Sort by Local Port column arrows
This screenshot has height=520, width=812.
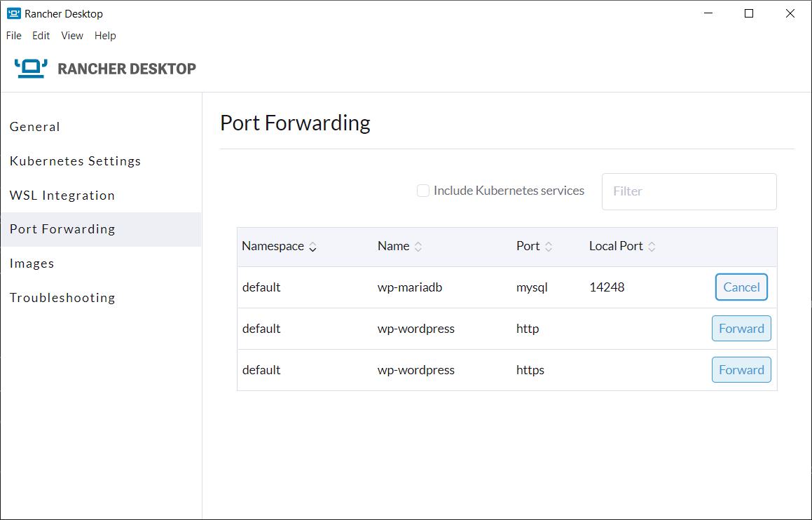(652, 247)
